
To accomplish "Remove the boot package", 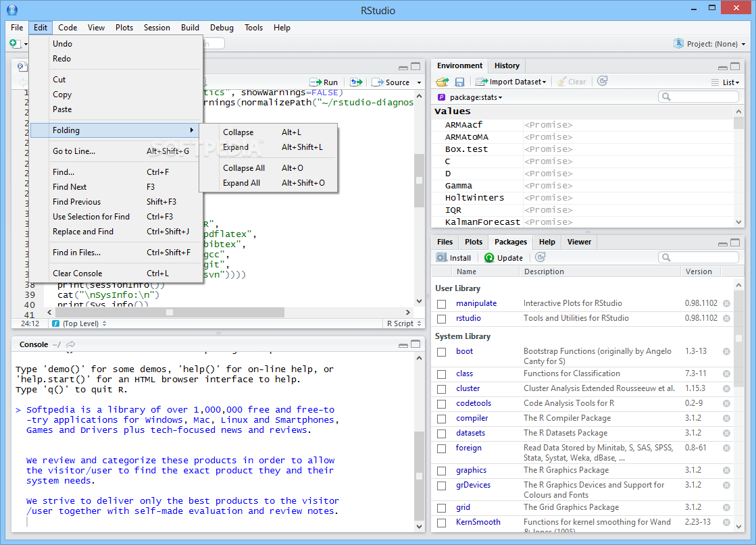I will pyautogui.click(x=726, y=352).
